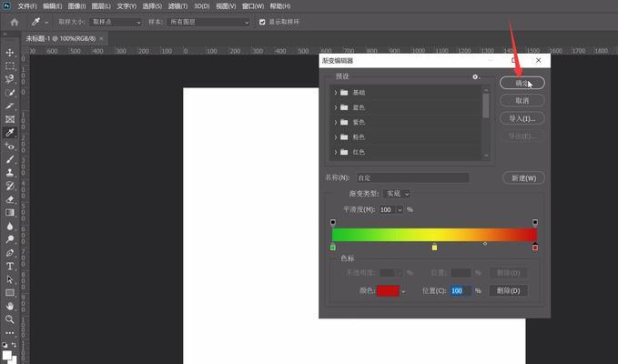The height and width of the screenshot is (364, 618).
Task: Open the 平滑度 value dropdown
Action: (400, 209)
